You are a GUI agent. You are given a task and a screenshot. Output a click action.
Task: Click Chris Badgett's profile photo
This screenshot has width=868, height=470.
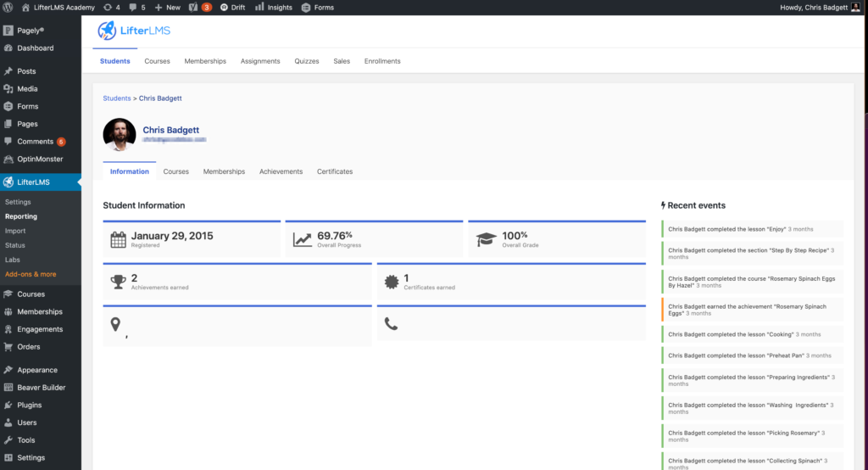[x=120, y=134]
